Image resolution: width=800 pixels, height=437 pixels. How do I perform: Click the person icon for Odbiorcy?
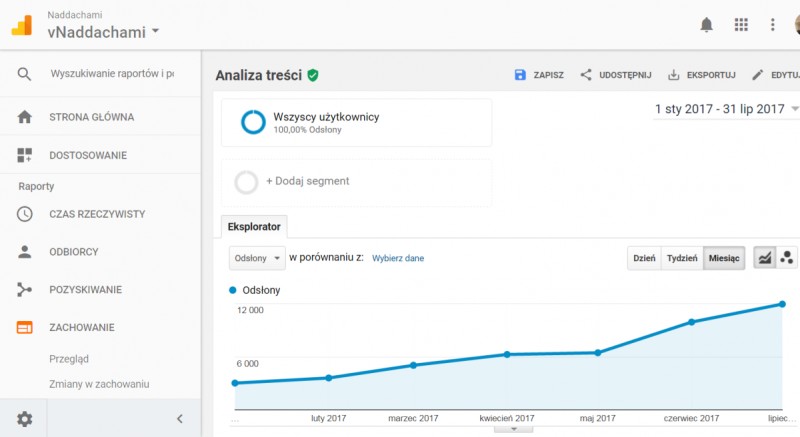tap(24, 251)
